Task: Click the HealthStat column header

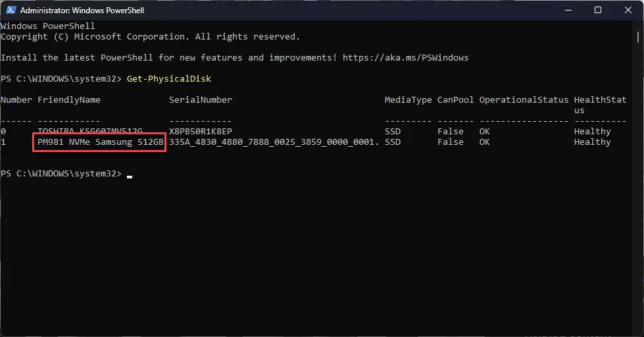Action: point(600,105)
